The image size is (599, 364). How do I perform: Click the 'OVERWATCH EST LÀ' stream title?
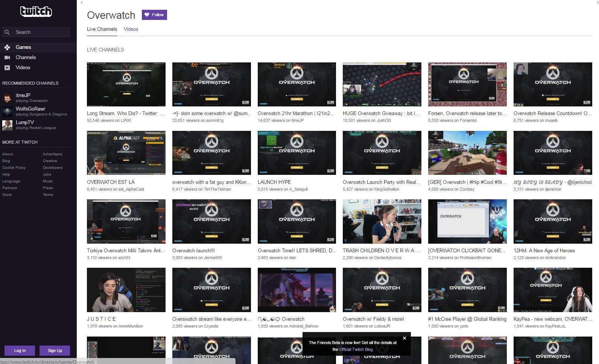pyautogui.click(x=111, y=182)
